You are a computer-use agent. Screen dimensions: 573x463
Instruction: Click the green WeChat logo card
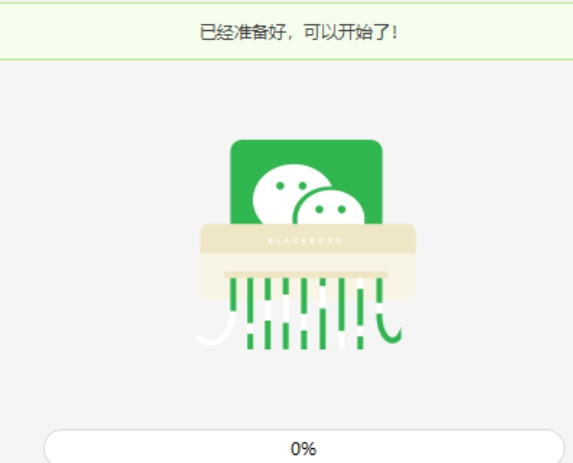tap(306, 182)
